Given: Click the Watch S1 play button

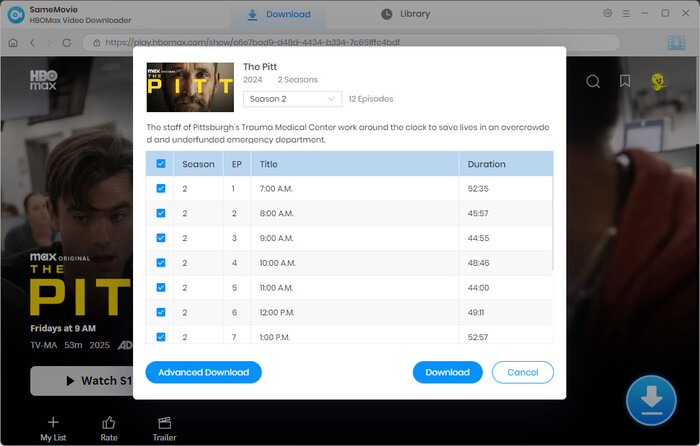Looking at the screenshot, I should pyautogui.click(x=82, y=381).
